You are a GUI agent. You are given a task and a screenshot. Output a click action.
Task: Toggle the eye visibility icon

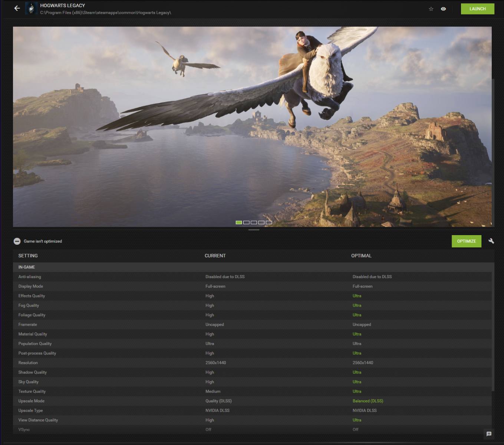click(443, 9)
